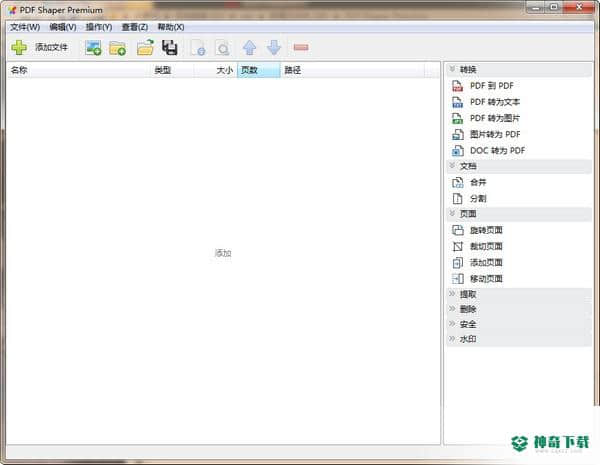Collapse the 页面 section
This screenshot has width=600, height=465.
click(x=518, y=214)
